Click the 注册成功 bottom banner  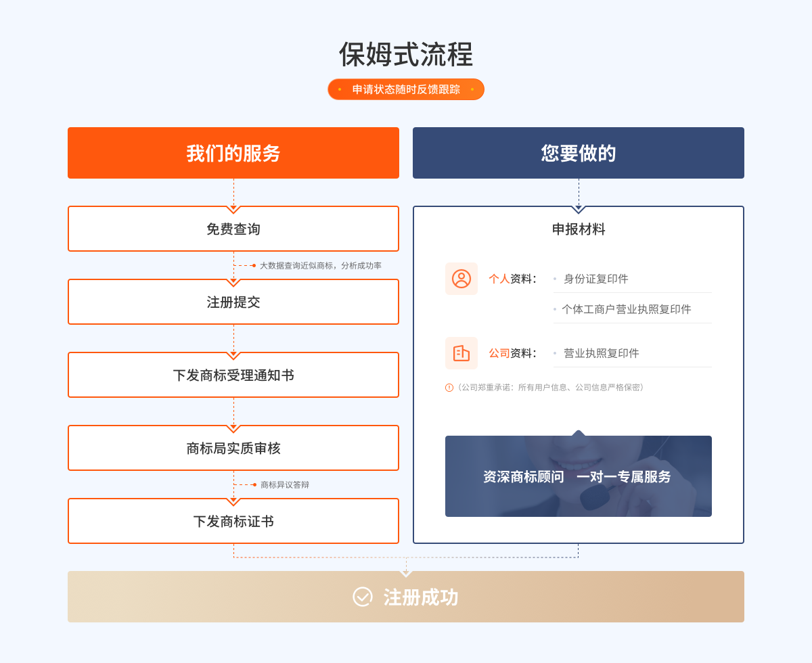(406, 597)
